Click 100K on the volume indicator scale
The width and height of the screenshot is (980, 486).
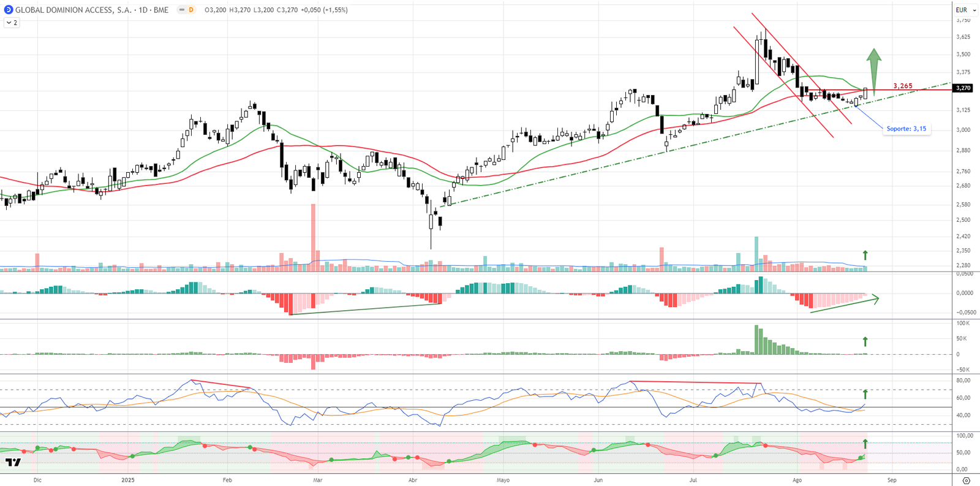pos(963,323)
